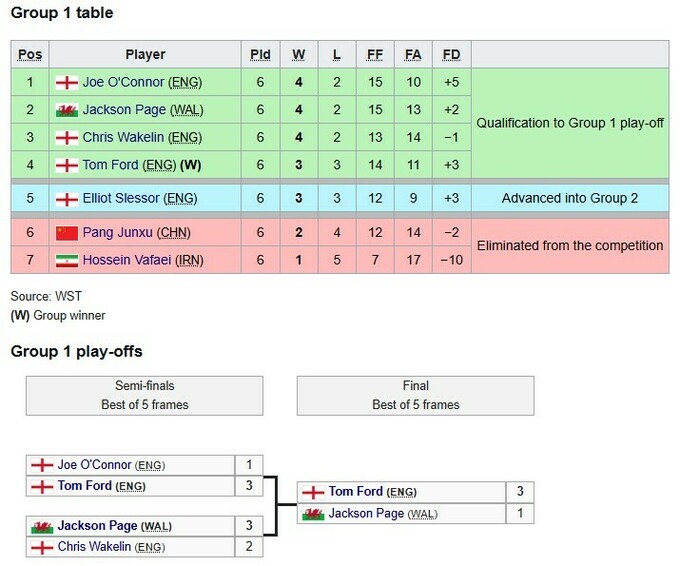Click WAL abbreviation next to Jackson Page in table
Screen dimensions: 680x566
(182, 110)
